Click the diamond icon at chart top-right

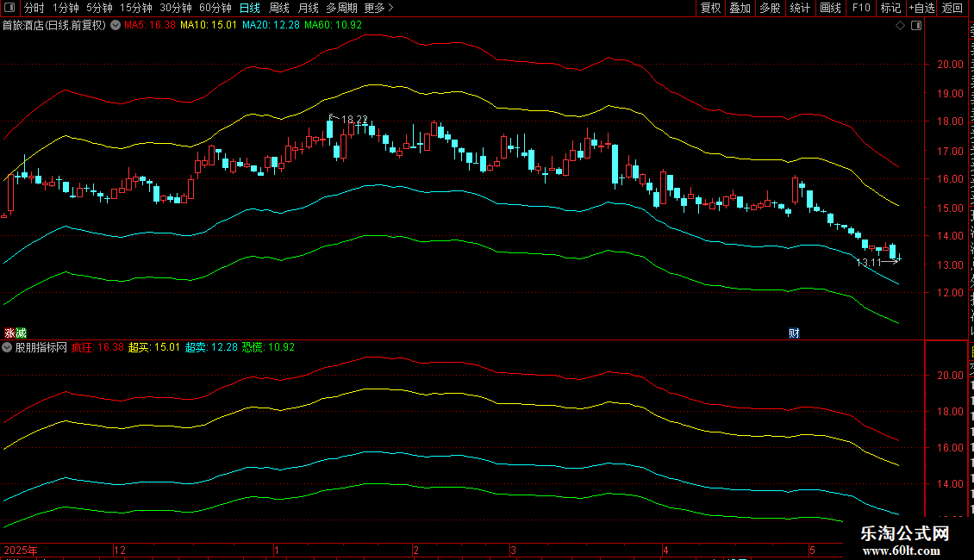click(900, 26)
